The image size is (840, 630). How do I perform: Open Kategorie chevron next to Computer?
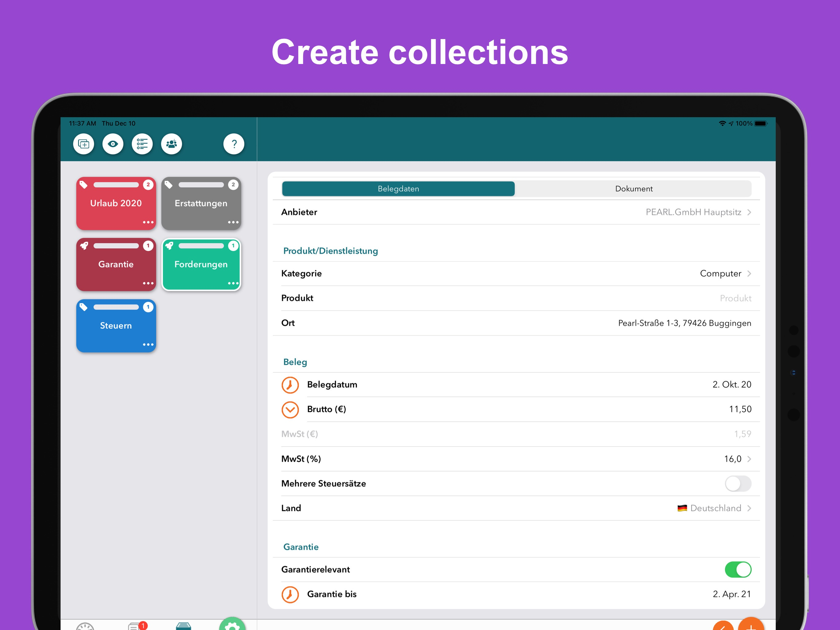coord(749,273)
